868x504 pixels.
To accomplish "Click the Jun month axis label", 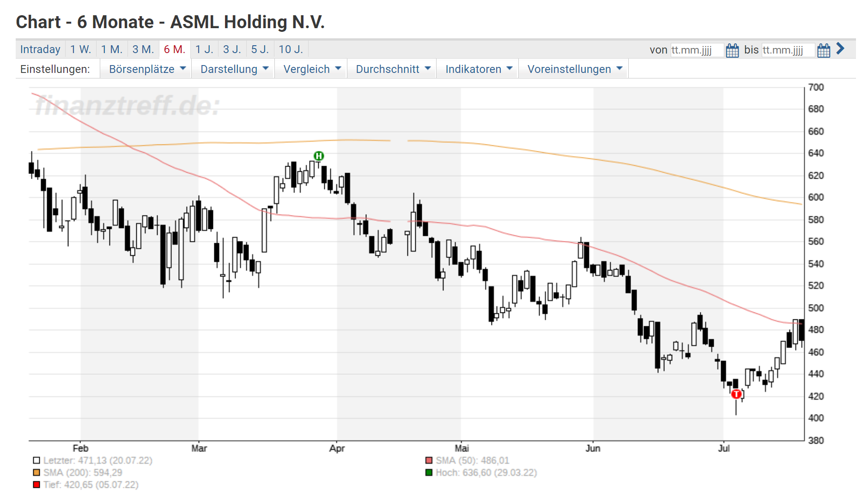I will tap(593, 448).
